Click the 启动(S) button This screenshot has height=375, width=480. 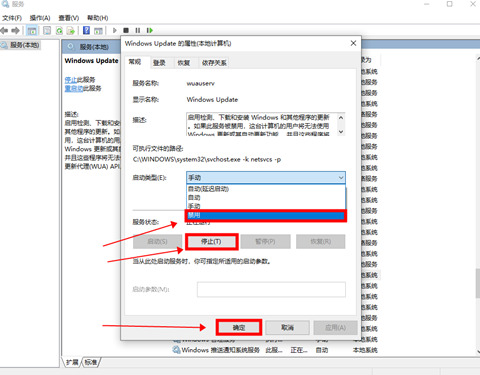pyautogui.click(x=157, y=241)
